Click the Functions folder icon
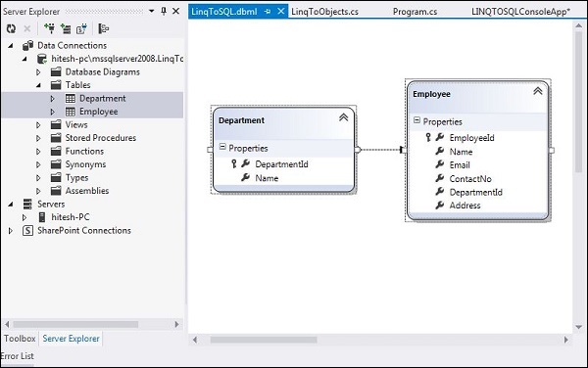The width and height of the screenshot is (588, 368). 56,152
